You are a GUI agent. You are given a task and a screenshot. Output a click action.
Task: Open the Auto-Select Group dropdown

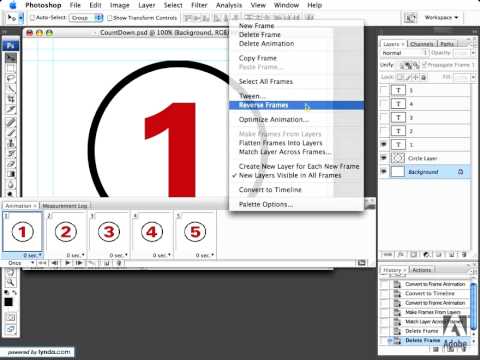(86, 18)
